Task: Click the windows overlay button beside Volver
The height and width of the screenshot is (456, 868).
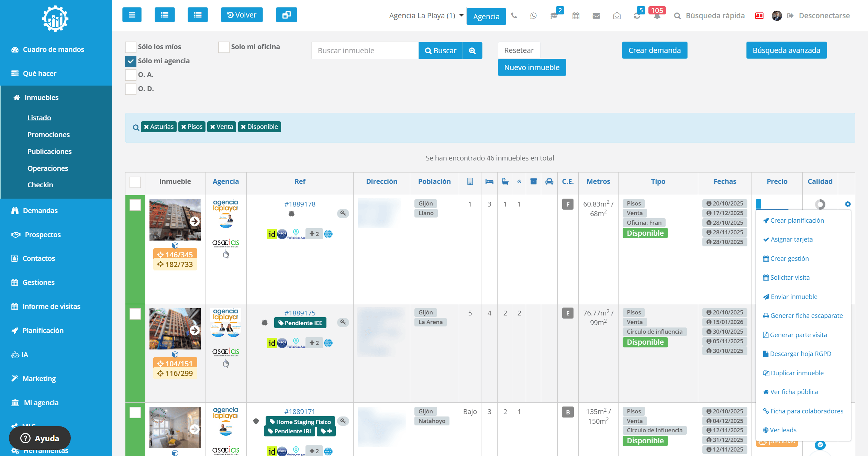Action: click(286, 15)
